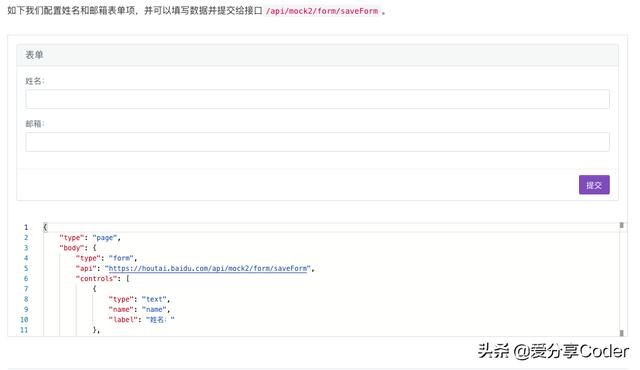This screenshot has width=640, height=370.
Task: Click code line 6 "controls" key
Action: (96, 279)
